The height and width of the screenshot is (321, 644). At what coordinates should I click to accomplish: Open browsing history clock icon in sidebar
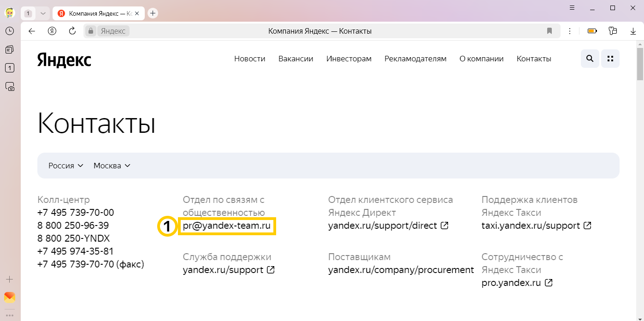pos(10,31)
